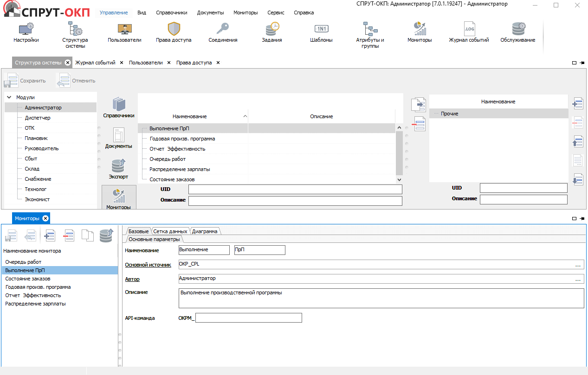
Task: Select Диспетчер in modules tree
Action: 38,118
